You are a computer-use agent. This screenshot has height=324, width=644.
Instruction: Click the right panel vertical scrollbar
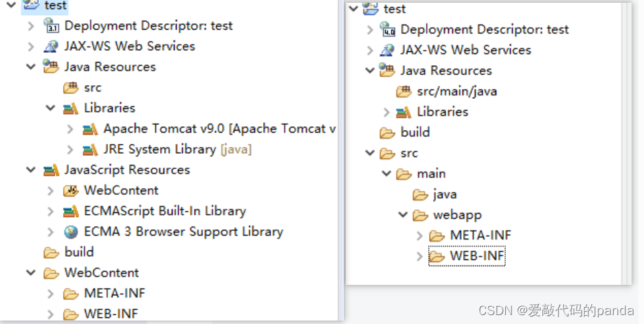tap(626, 143)
